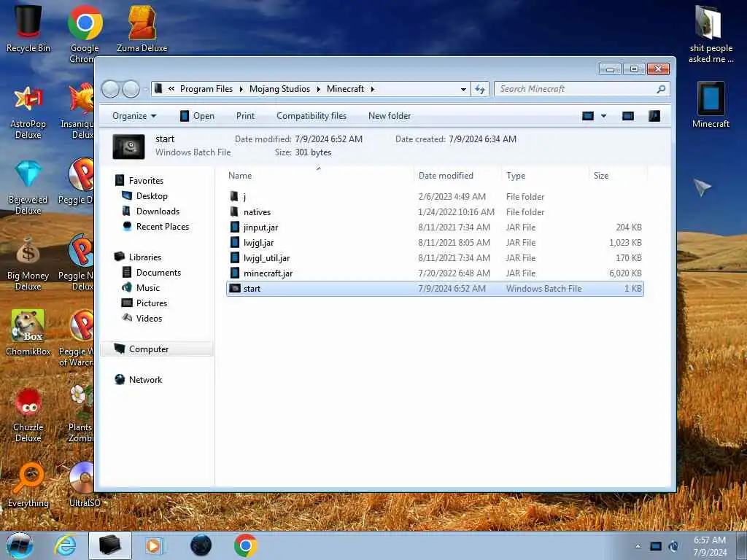The height and width of the screenshot is (560, 747).
Task: Create a New folder from toolbar
Action: point(390,116)
